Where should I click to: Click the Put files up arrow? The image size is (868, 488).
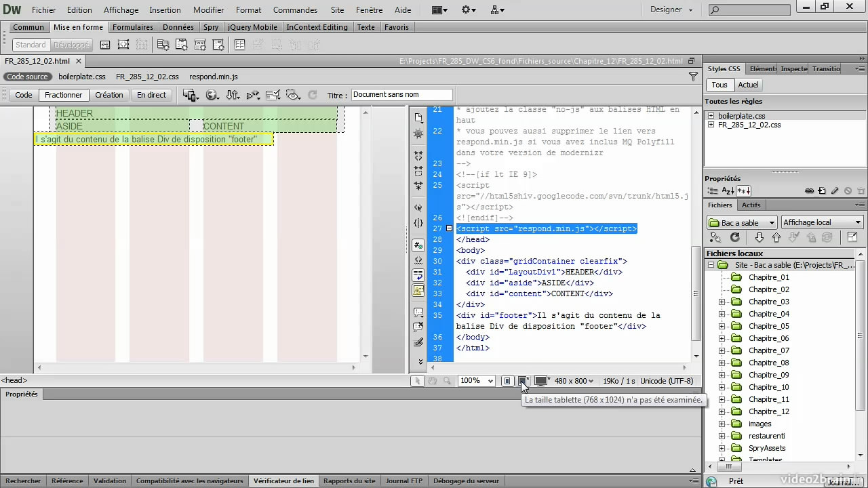[x=776, y=238]
